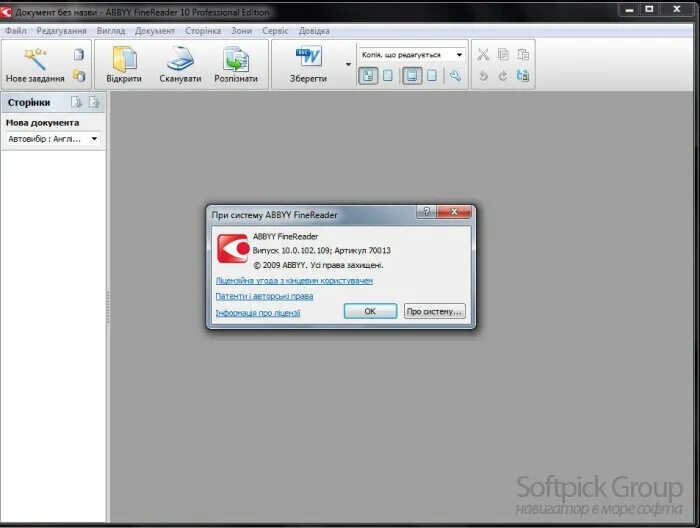700x528 pixels.
Task: Click the blue icon right of Redo
Action: point(523,75)
